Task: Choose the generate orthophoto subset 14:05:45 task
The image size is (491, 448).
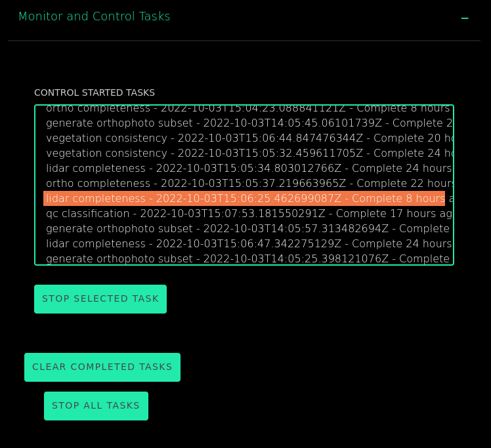Action: point(243,123)
